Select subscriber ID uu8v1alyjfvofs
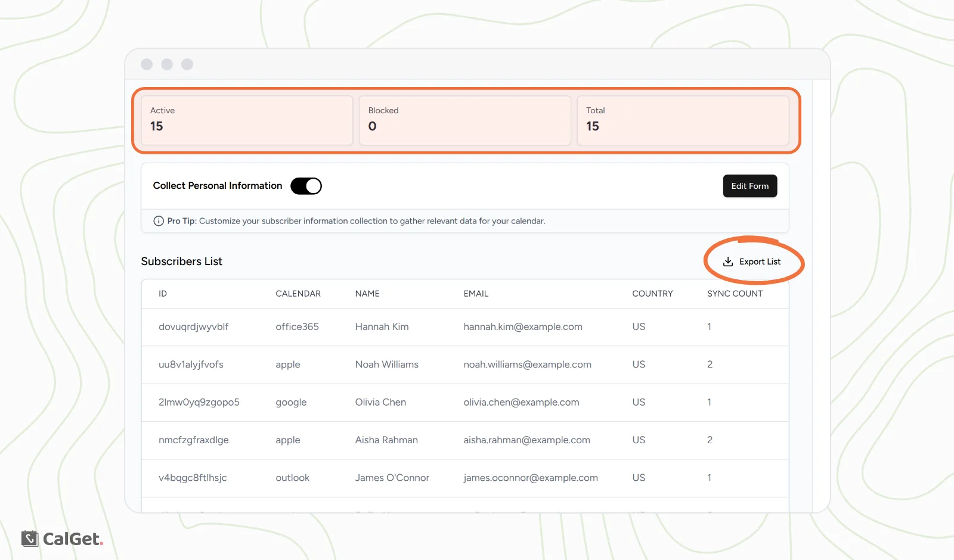 coord(191,365)
